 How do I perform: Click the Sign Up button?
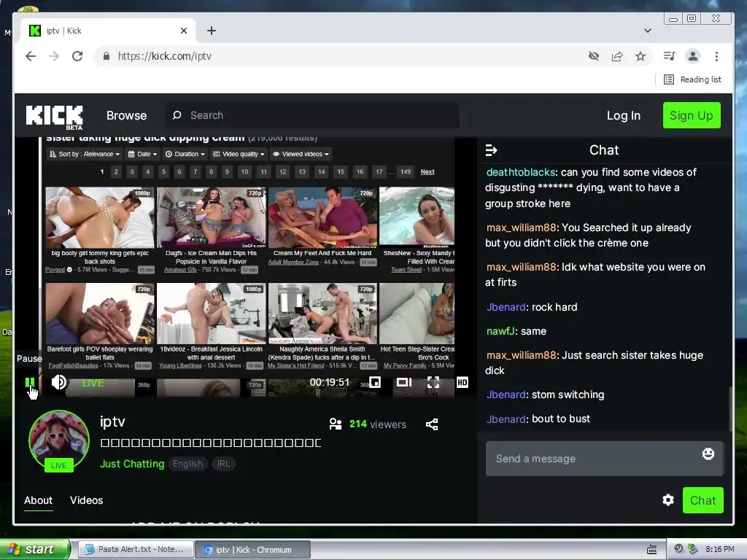(x=692, y=115)
